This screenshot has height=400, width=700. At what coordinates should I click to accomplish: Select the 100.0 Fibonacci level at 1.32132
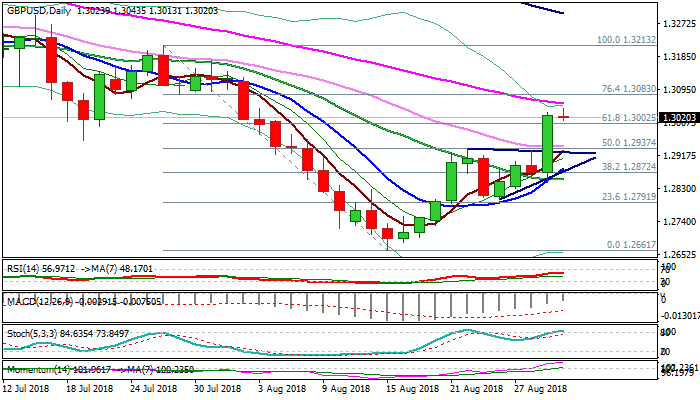624,40
